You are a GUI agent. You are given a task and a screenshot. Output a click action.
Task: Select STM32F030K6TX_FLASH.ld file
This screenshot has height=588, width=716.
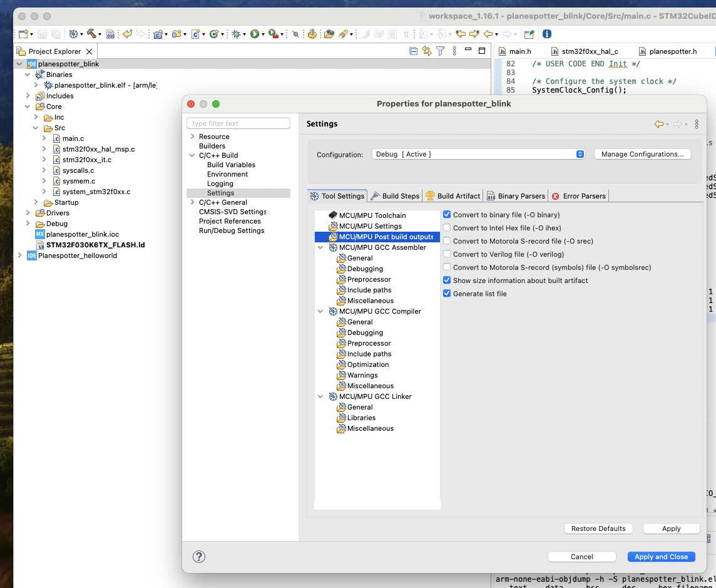click(x=95, y=244)
